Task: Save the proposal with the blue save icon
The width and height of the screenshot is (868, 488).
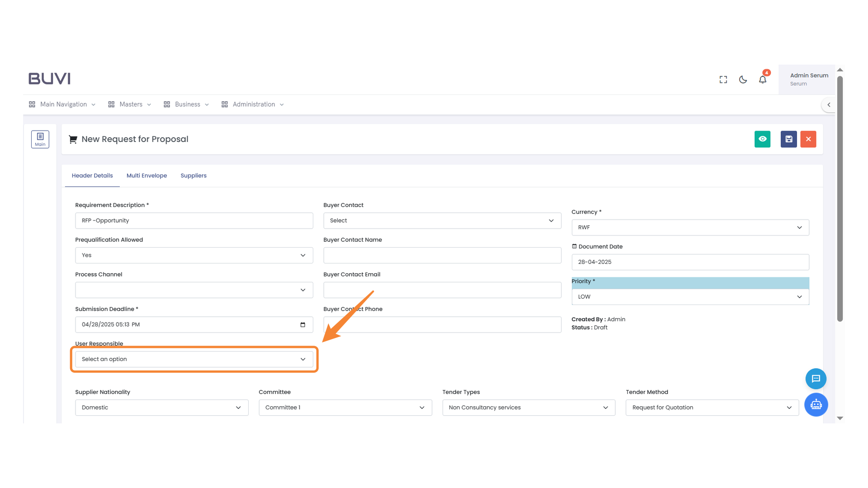Action: point(788,139)
